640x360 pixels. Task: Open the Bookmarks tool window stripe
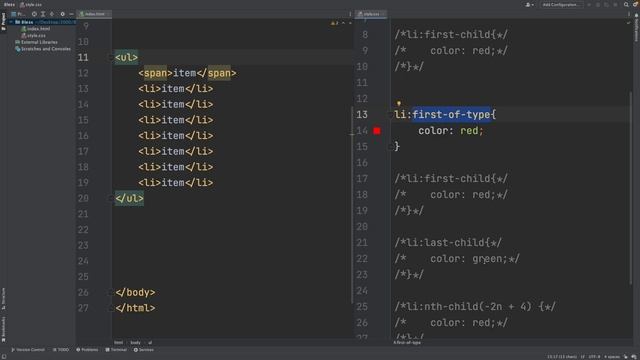(3, 329)
